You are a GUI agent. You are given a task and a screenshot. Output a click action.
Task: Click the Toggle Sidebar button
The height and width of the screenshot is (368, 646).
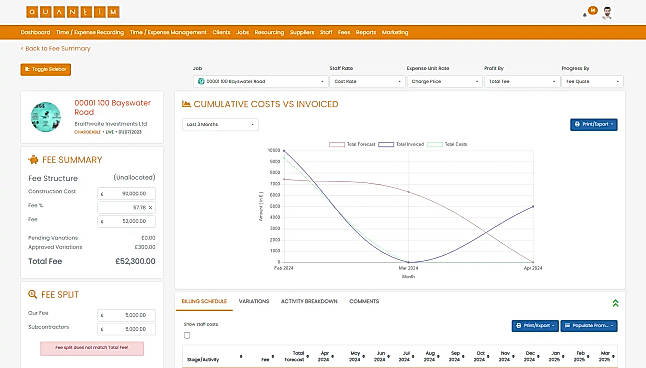pyautogui.click(x=46, y=69)
